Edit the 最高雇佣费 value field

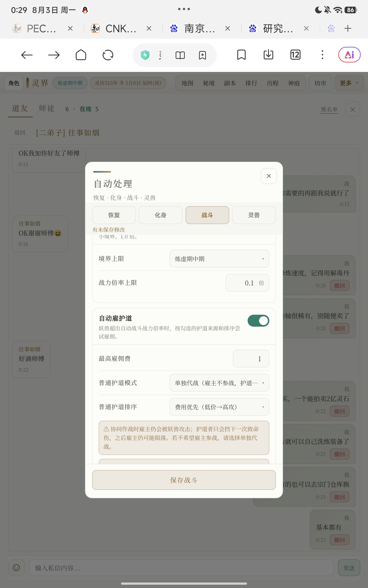[x=251, y=359]
